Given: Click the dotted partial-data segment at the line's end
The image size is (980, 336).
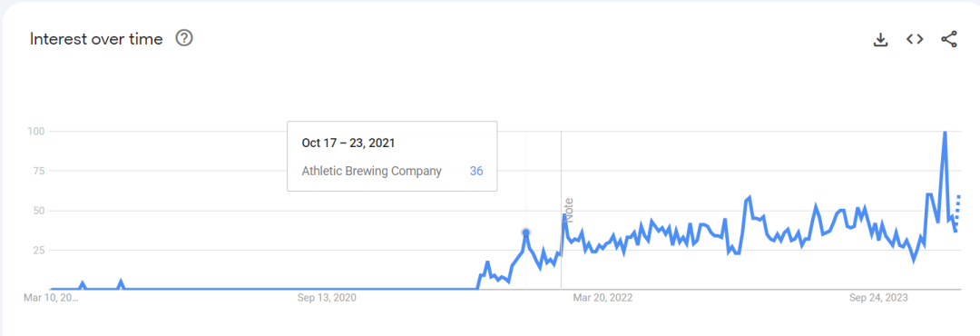Looking at the screenshot, I should (958, 211).
